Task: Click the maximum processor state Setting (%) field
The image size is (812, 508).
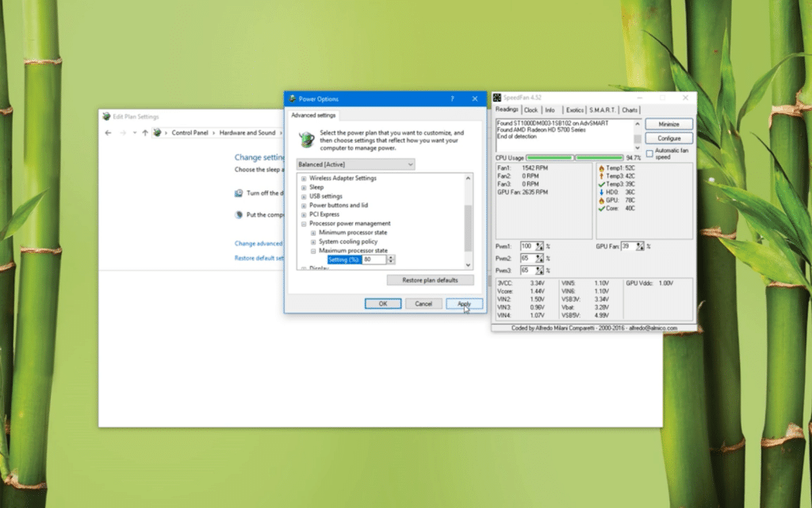Action: pyautogui.click(x=373, y=260)
